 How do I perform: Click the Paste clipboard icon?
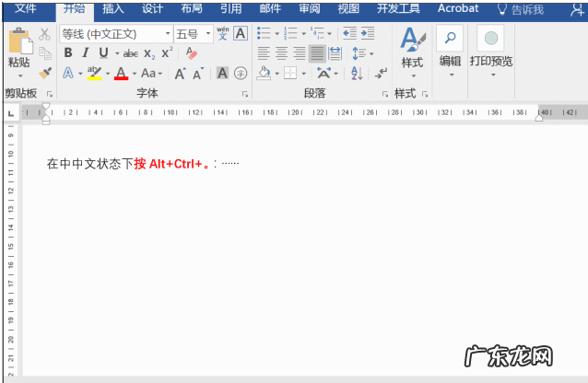pyautogui.click(x=20, y=41)
